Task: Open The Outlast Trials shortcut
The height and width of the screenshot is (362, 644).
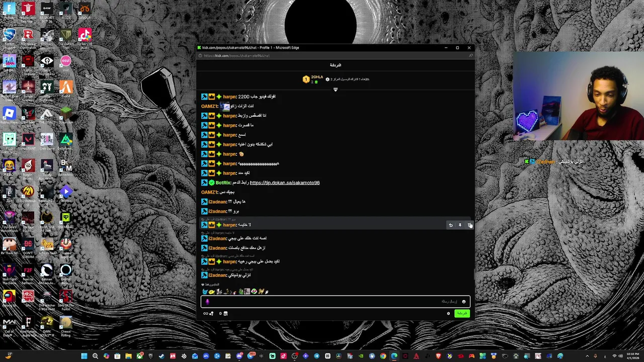Action: [66, 38]
